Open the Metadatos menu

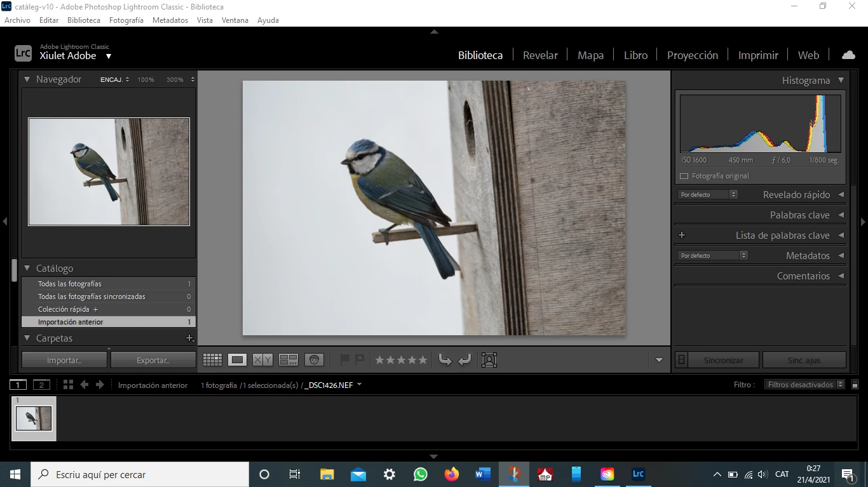(170, 20)
